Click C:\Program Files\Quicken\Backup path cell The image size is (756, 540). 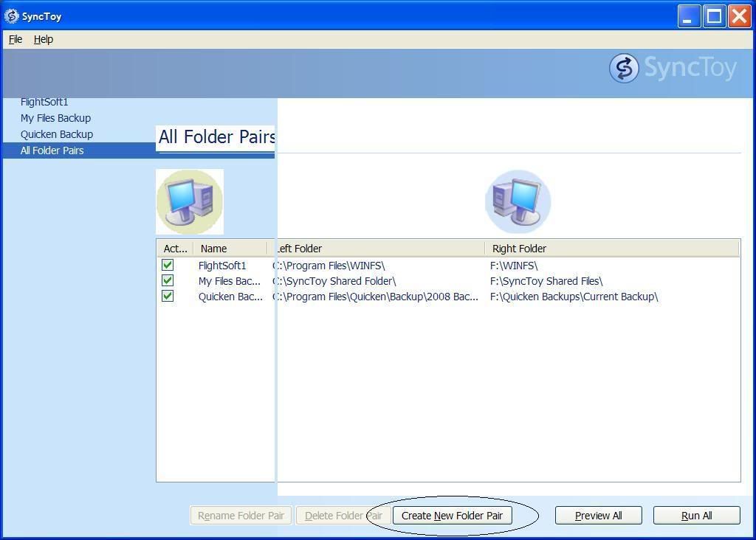[x=376, y=297]
